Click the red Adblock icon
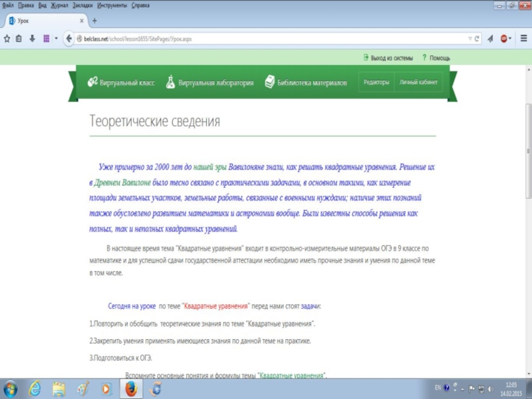Viewport: 532px width, 399px height. click(x=503, y=39)
